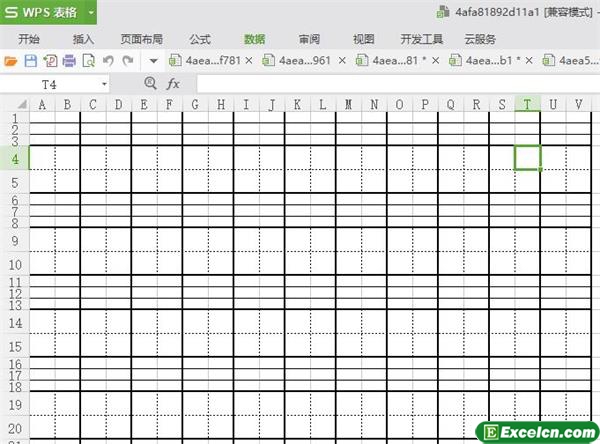The height and width of the screenshot is (444, 600).
Task: Open the 云服务 tab
Action: click(480, 39)
